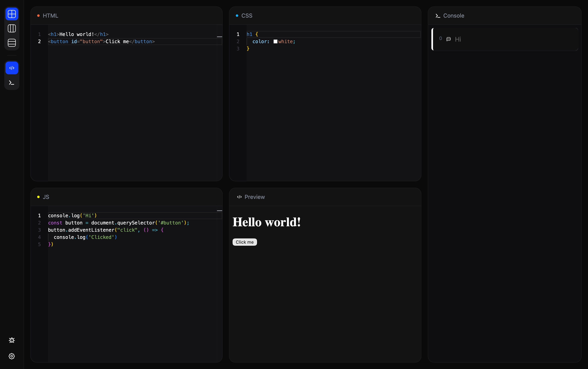The image size is (588, 369).
Task: Click the CSS panel header
Action: 247,16
